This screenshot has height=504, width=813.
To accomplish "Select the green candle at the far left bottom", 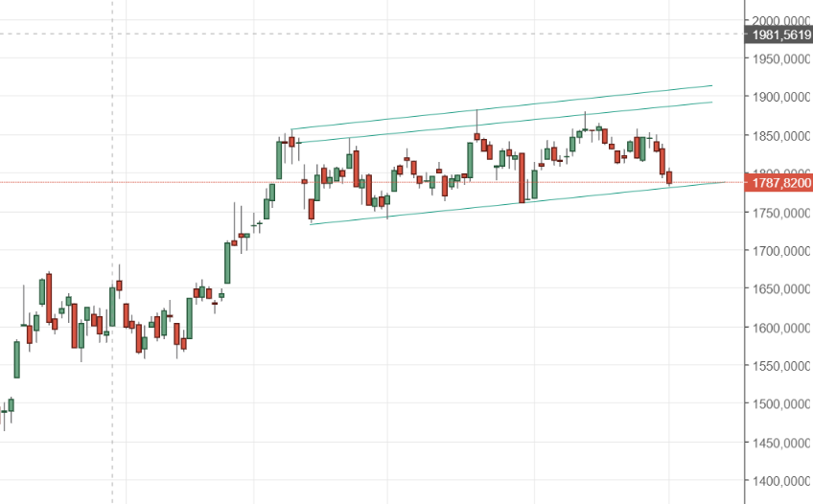I will (11, 405).
